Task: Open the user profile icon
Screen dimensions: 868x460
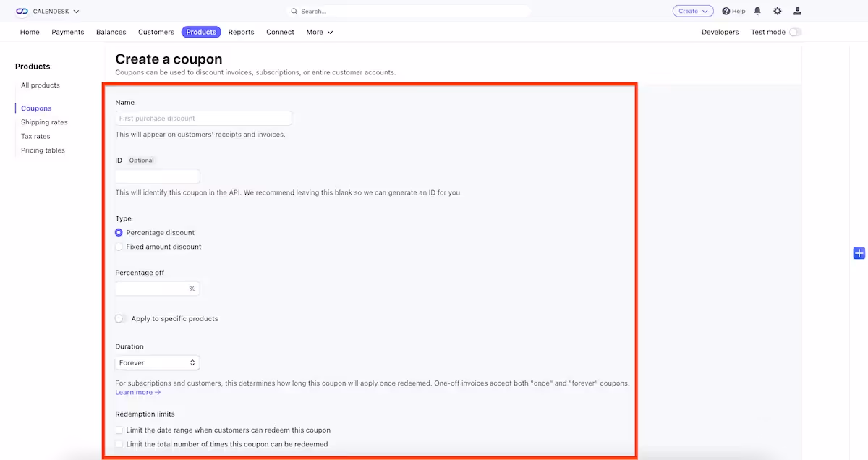Action: point(797,12)
